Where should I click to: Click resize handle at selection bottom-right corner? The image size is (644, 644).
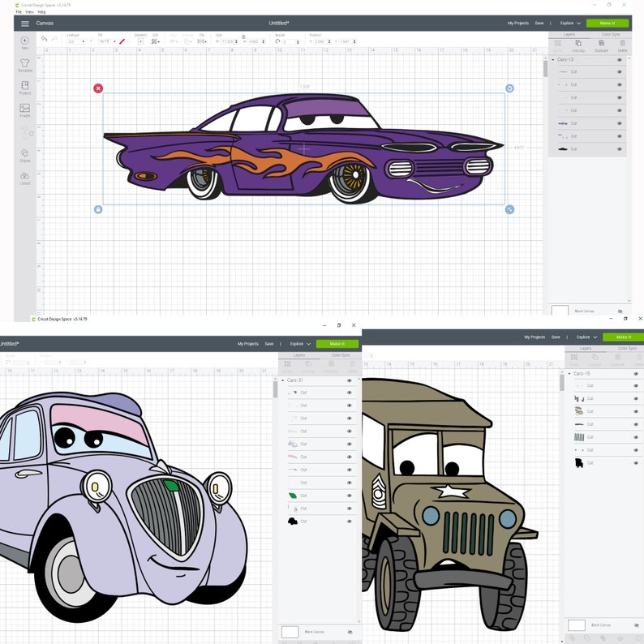pos(509,209)
